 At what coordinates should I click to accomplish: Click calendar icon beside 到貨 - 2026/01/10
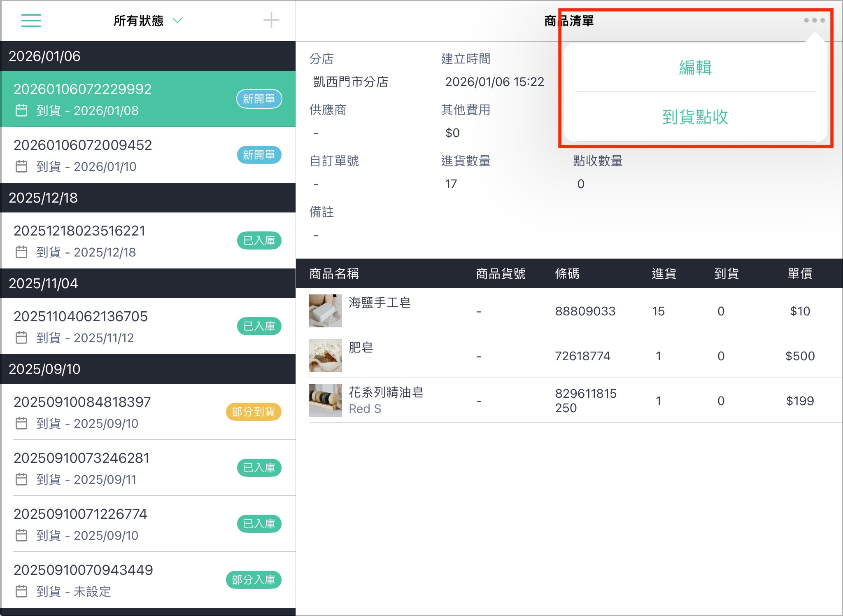point(21,166)
